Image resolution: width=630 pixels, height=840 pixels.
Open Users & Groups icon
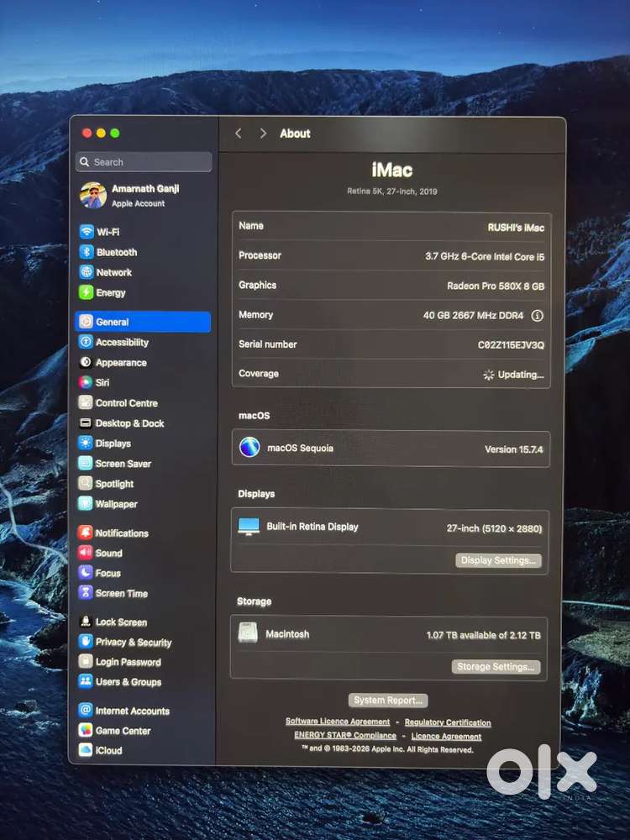click(85, 681)
